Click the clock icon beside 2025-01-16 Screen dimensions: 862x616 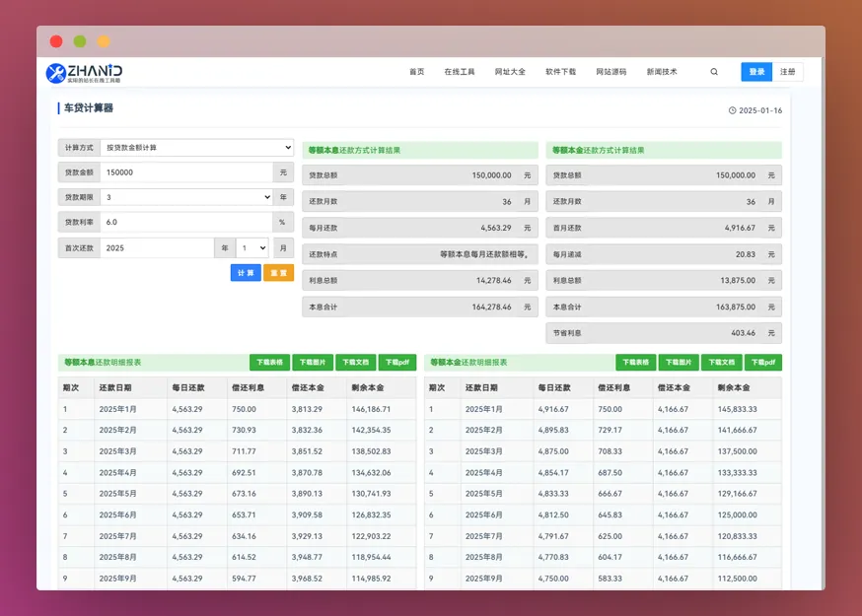coord(732,110)
